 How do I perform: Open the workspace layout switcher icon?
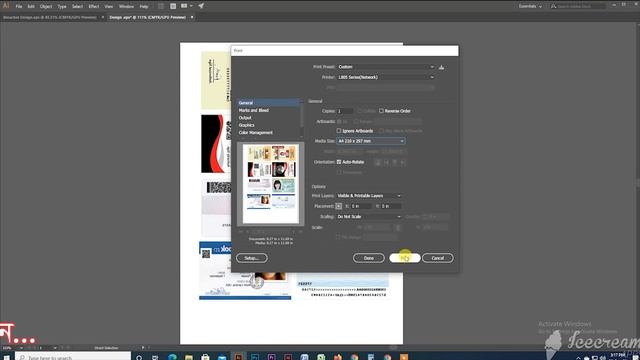pos(184,6)
